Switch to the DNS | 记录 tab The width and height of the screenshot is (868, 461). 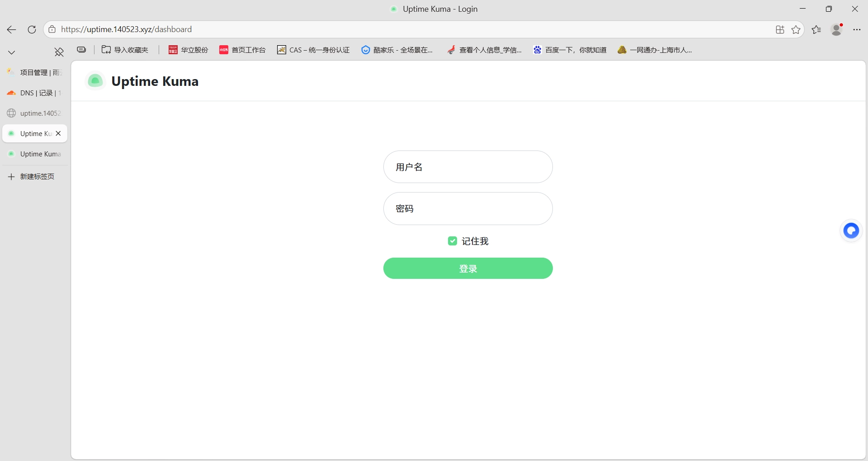pyautogui.click(x=35, y=93)
